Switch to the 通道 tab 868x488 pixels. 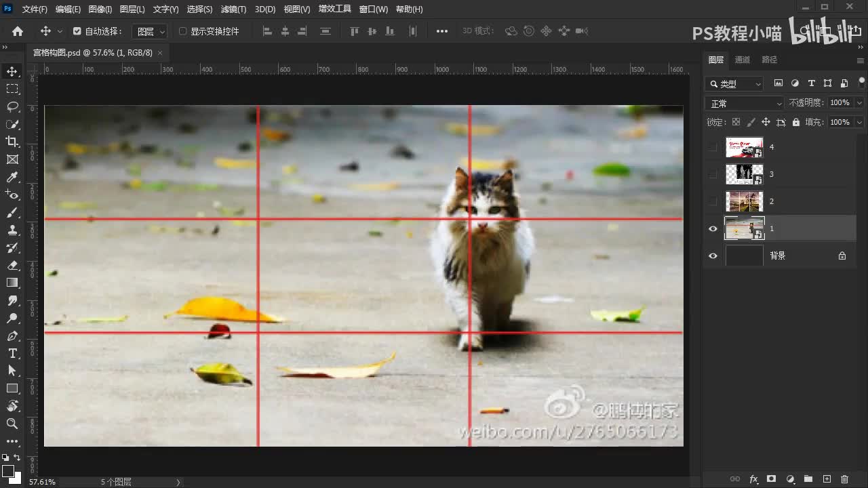point(743,60)
